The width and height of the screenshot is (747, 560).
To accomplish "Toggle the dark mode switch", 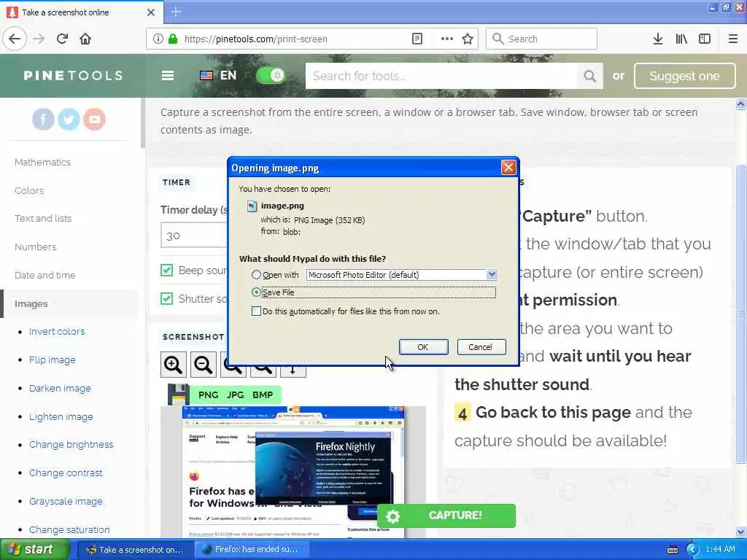I will coord(271,75).
